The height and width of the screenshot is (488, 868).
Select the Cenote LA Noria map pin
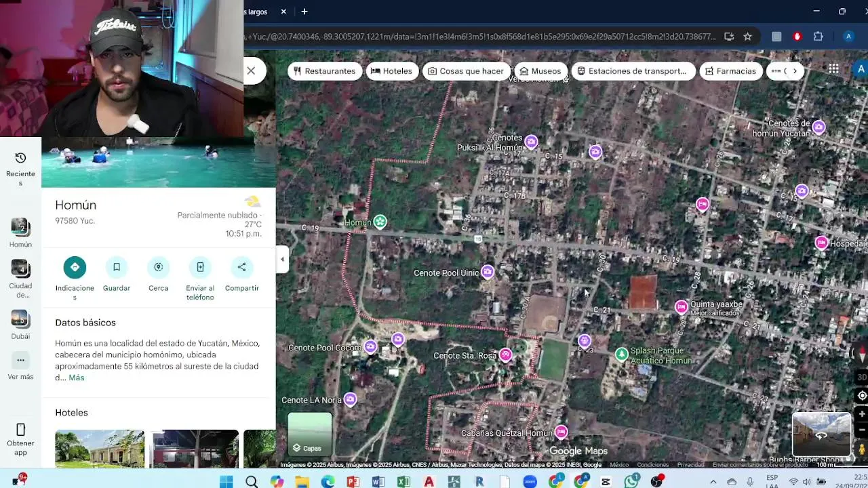click(350, 400)
